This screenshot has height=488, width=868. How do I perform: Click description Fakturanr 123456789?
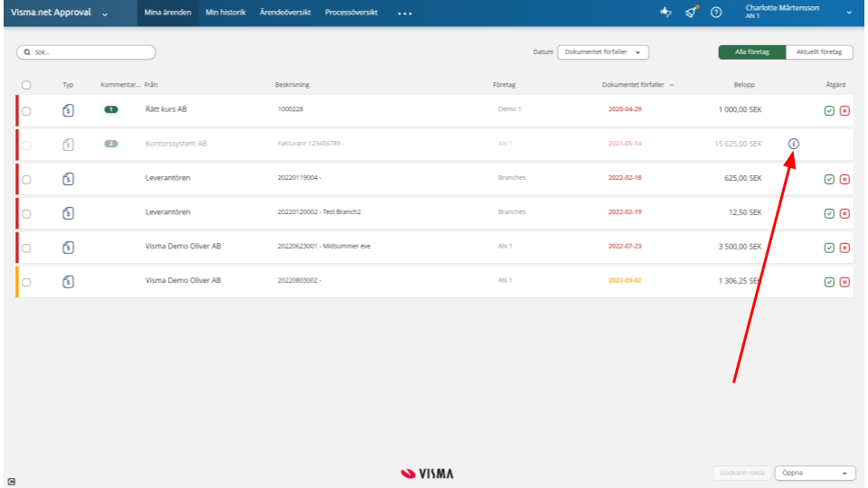[310, 144]
